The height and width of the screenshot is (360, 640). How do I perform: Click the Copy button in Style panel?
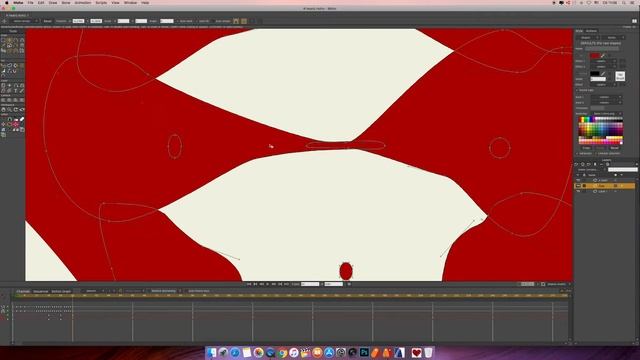tap(586, 148)
